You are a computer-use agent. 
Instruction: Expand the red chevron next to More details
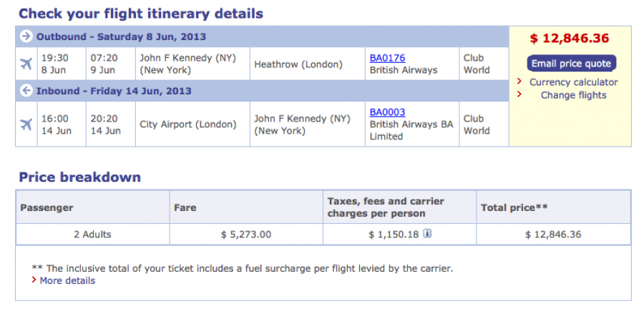click(34, 280)
